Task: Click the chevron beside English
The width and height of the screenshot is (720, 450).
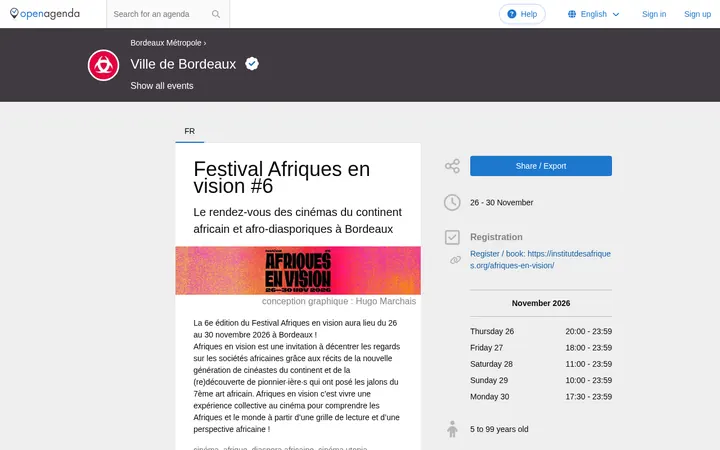Action: pos(616,14)
